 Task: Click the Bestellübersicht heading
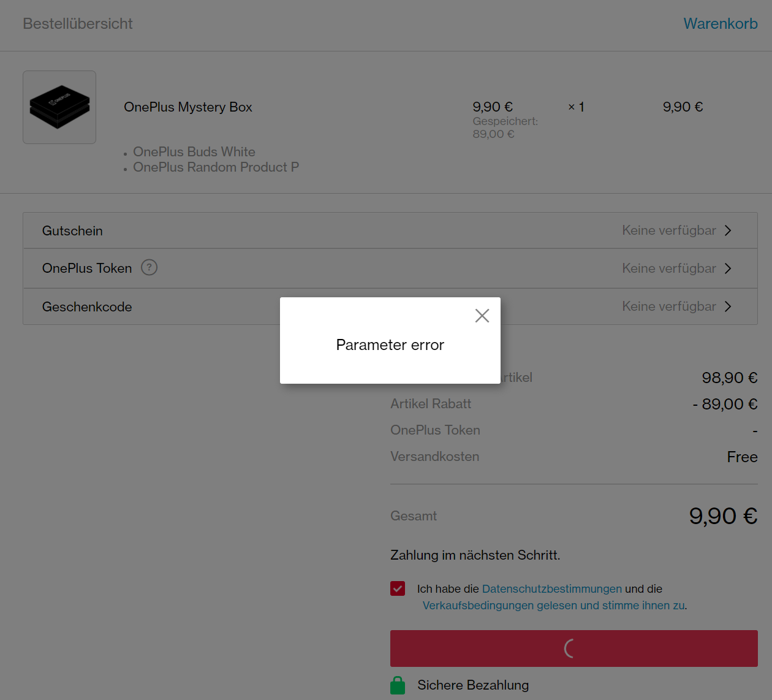(78, 23)
